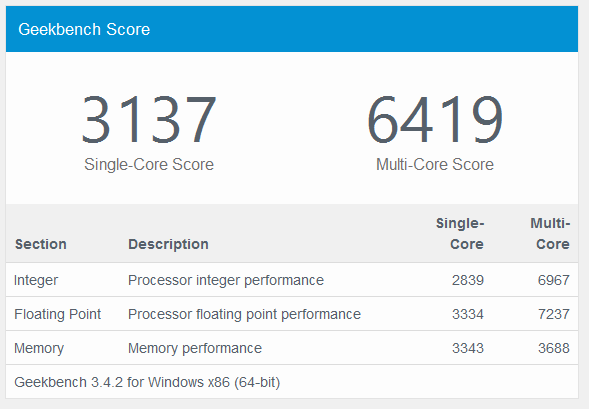The height and width of the screenshot is (409, 589).
Task: Click the Floating Point multi-core value 7237
Action: click(554, 314)
